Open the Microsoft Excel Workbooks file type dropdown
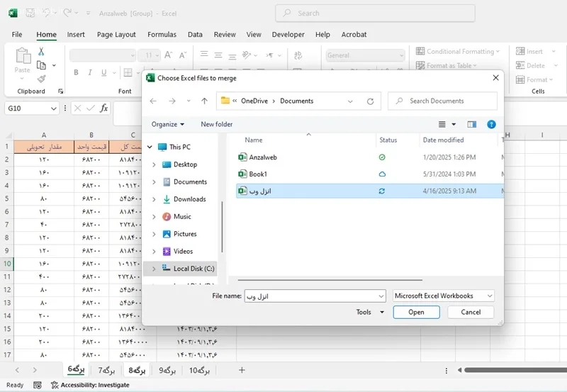This screenshot has width=567, height=392. 444,296
